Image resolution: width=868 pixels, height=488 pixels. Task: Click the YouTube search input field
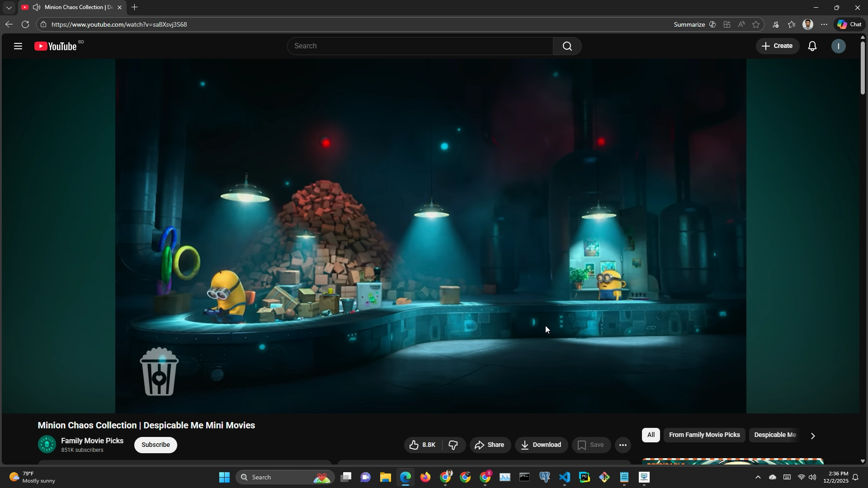pos(420,46)
